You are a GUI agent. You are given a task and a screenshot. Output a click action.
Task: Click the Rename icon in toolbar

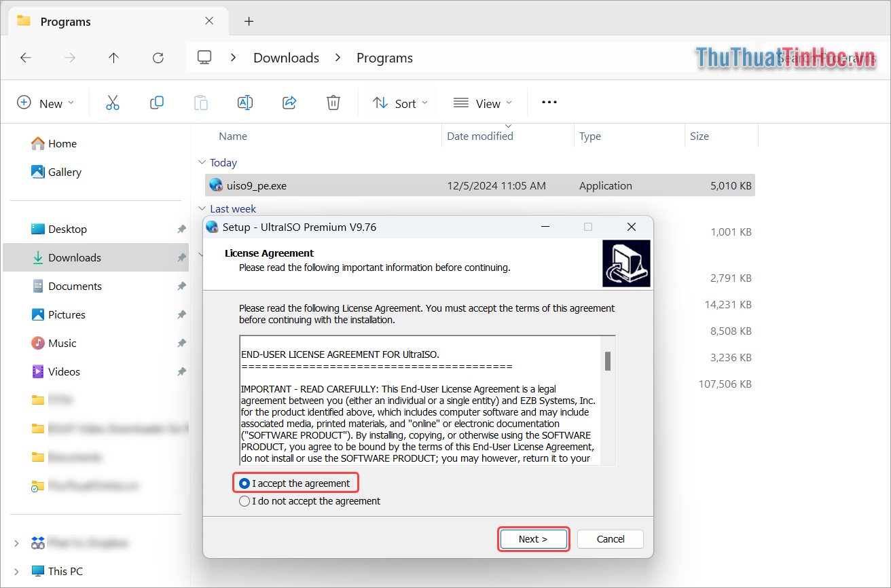(x=245, y=103)
